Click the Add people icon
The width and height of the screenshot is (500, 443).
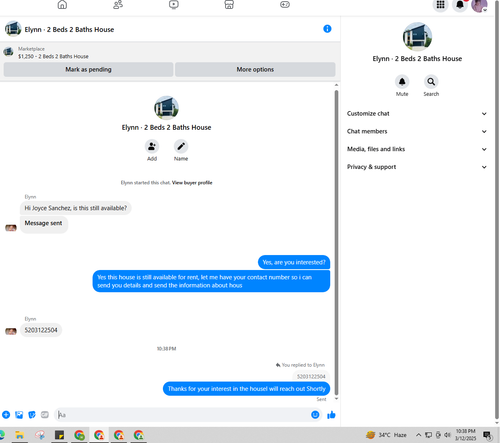tap(152, 146)
